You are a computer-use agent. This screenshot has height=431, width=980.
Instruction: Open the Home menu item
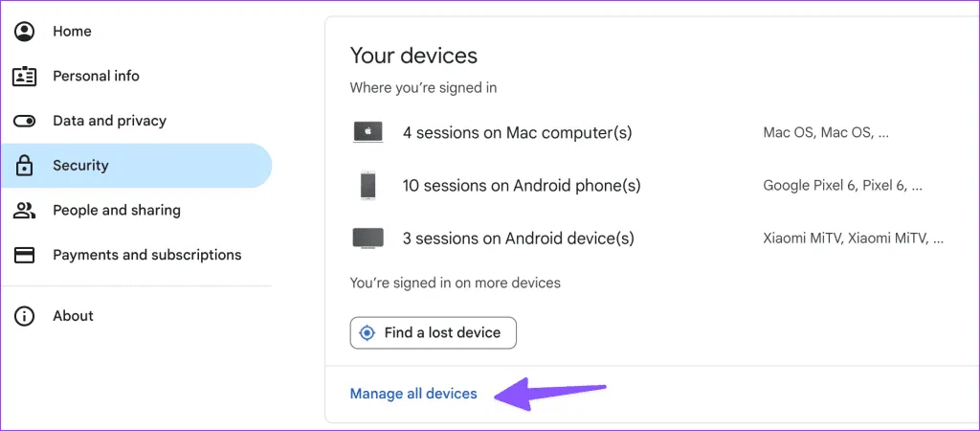[72, 32]
